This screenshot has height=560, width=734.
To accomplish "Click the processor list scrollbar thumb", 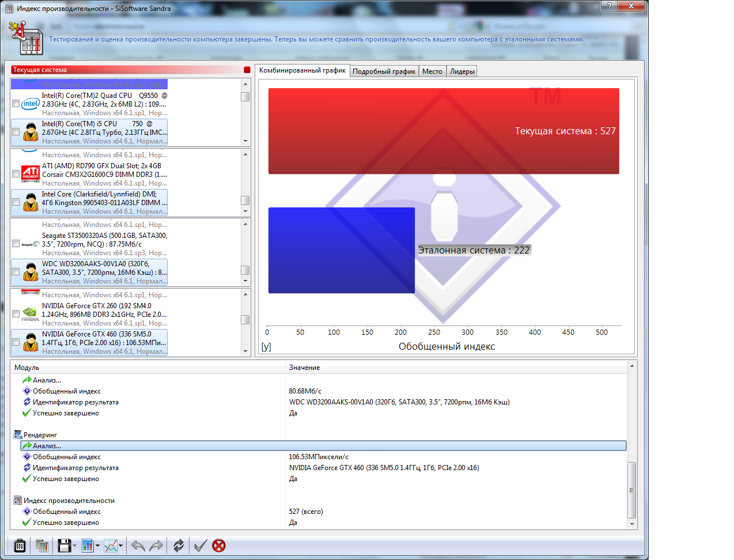I will [245, 97].
